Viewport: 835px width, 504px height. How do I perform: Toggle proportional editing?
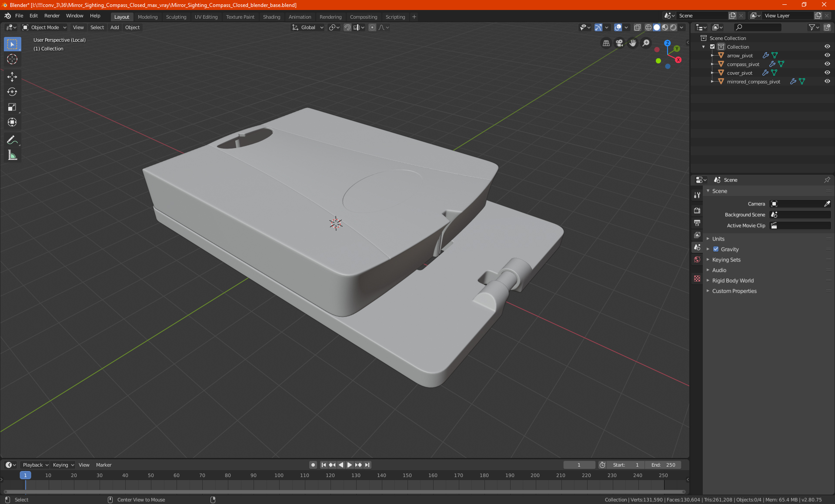pyautogui.click(x=372, y=27)
